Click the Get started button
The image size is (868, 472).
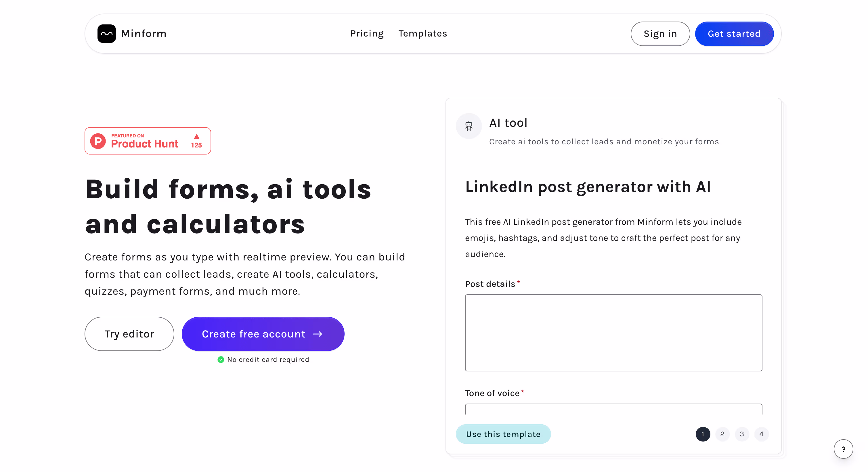pos(734,34)
